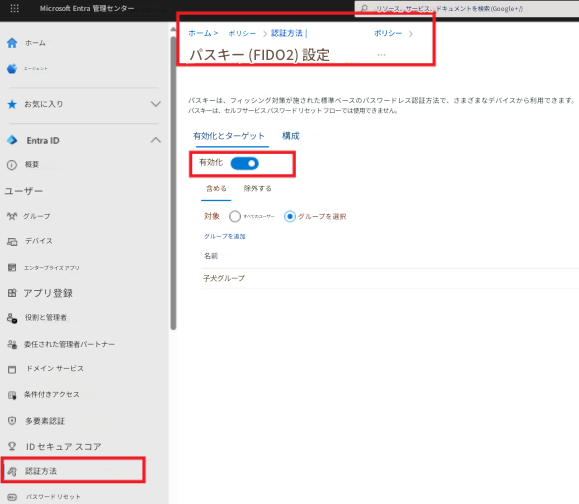The image size is (579, 504).
Task: Expand the お気に入り section chevron
Action: tap(156, 104)
